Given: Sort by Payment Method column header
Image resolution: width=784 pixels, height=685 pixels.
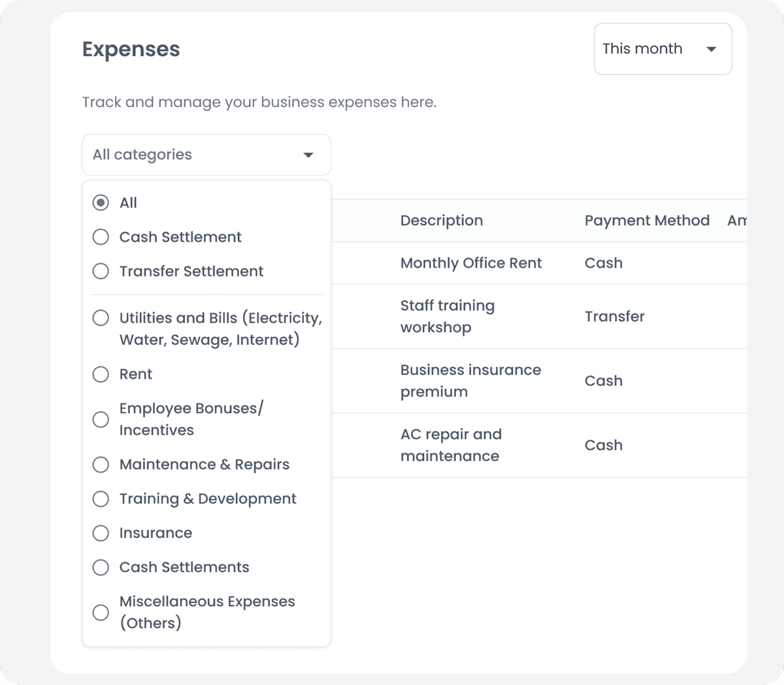Looking at the screenshot, I should click(x=647, y=221).
